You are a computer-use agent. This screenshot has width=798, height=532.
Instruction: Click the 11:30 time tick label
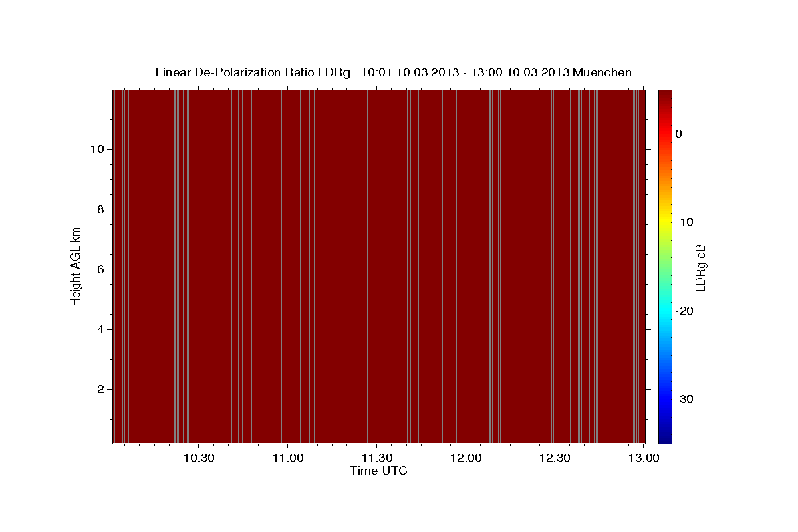tap(377, 458)
